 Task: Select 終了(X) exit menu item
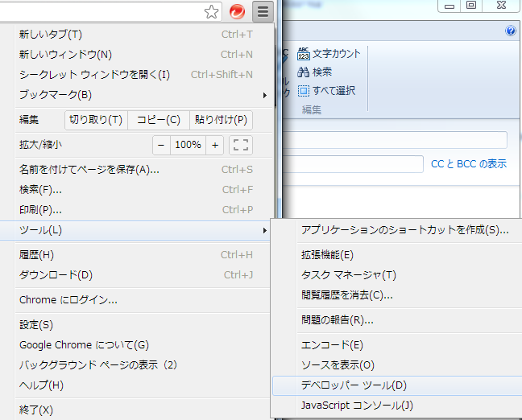click(143, 410)
